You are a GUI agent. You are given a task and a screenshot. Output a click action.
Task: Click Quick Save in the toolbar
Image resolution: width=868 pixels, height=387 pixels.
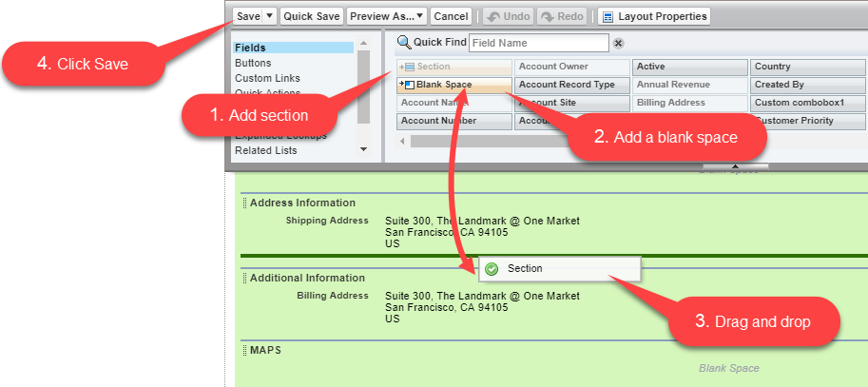[311, 16]
